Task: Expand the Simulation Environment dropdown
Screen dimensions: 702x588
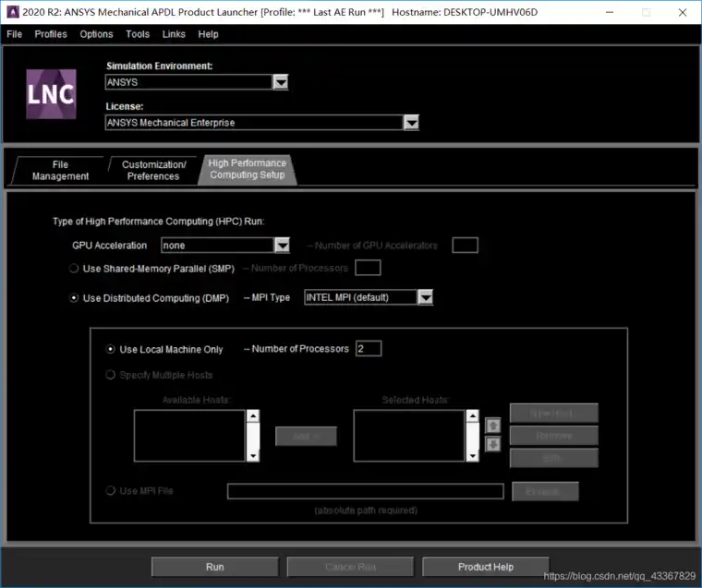Action: 281,82
